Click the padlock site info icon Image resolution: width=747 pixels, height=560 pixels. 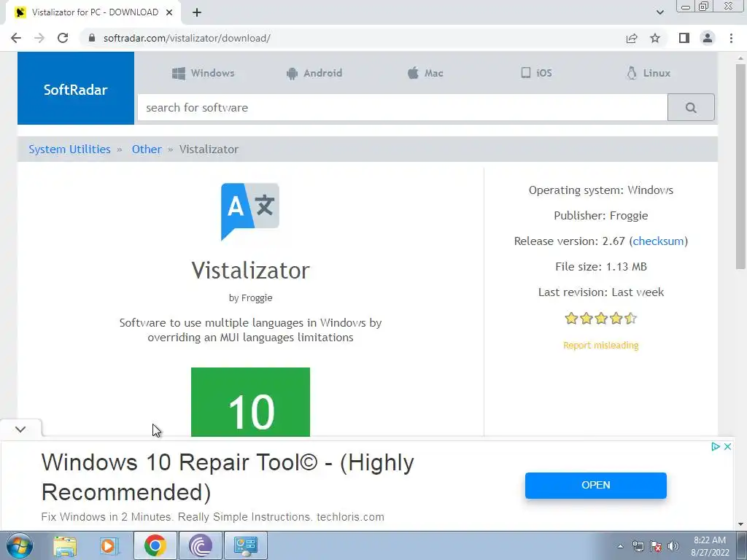[91, 38]
